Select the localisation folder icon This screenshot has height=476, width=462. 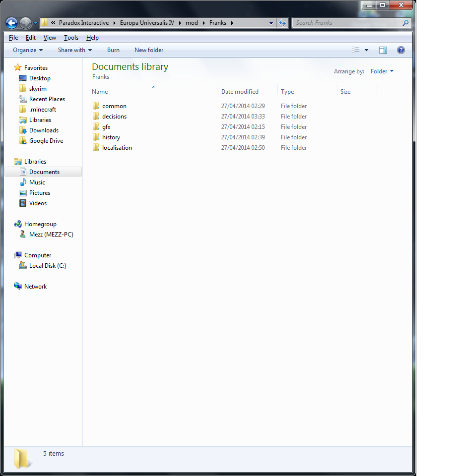[96, 147]
